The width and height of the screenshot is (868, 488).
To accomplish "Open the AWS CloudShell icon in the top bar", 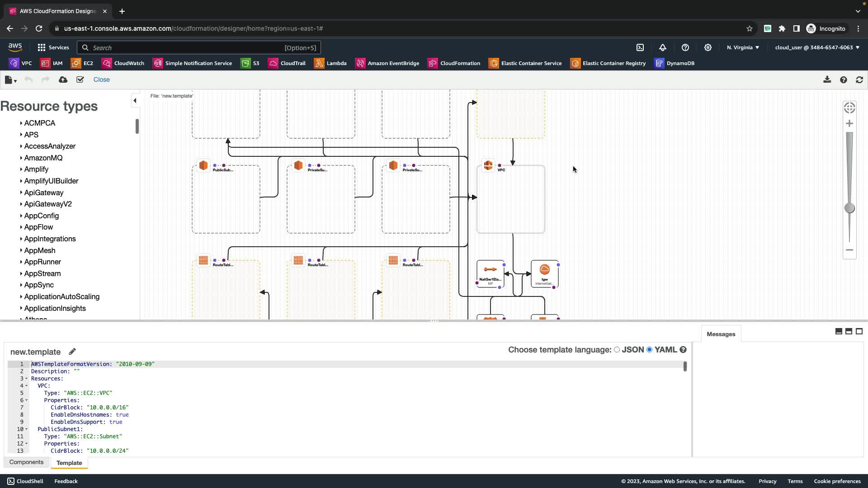I will [640, 47].
